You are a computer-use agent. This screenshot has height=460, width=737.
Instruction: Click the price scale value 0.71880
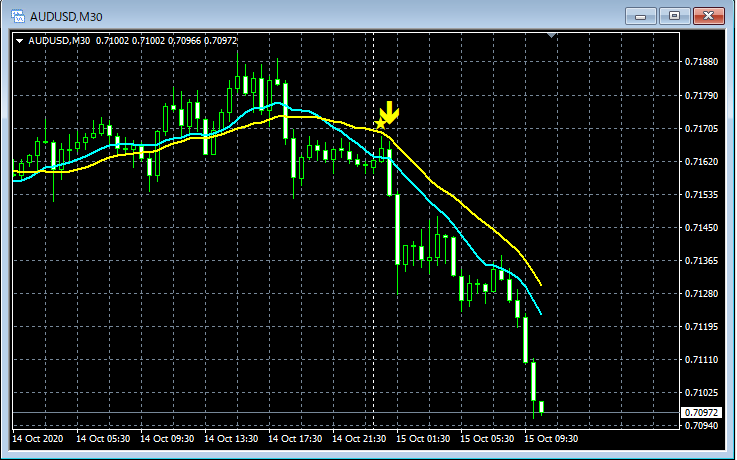click(701, 62)
